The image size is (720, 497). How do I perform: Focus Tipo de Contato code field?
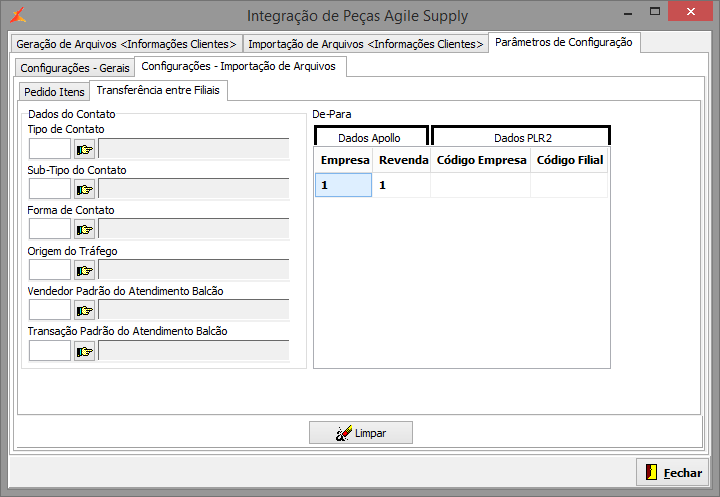coord(50,149)
